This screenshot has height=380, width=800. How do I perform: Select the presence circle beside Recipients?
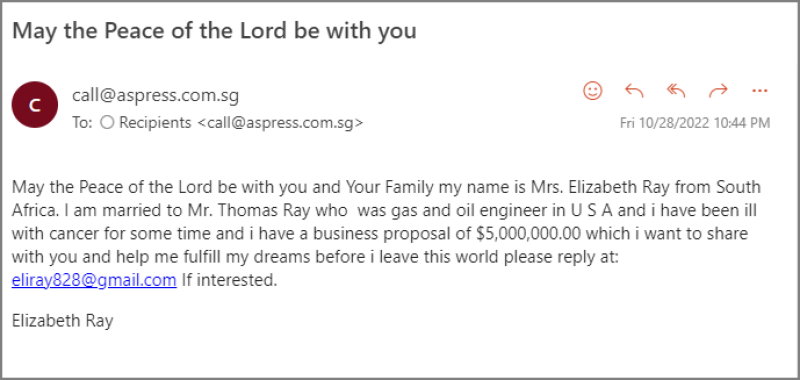[107, 123]
